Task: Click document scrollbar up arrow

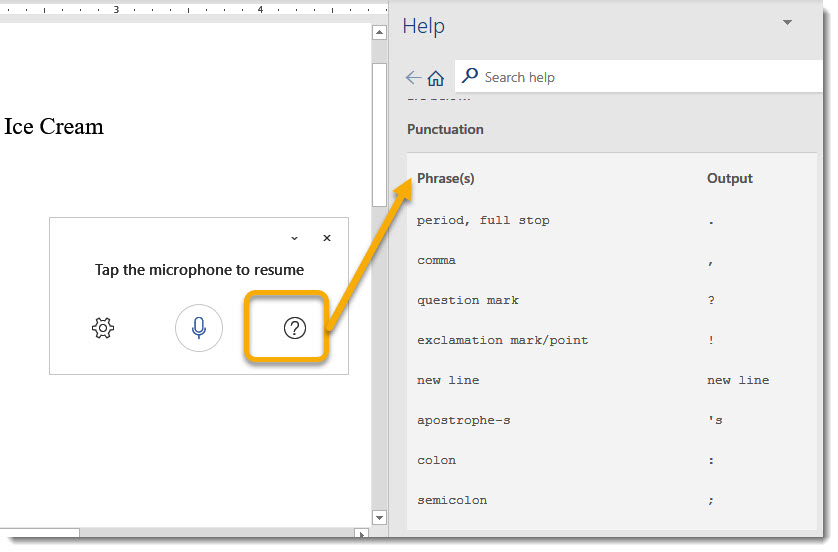Action: 379,33
